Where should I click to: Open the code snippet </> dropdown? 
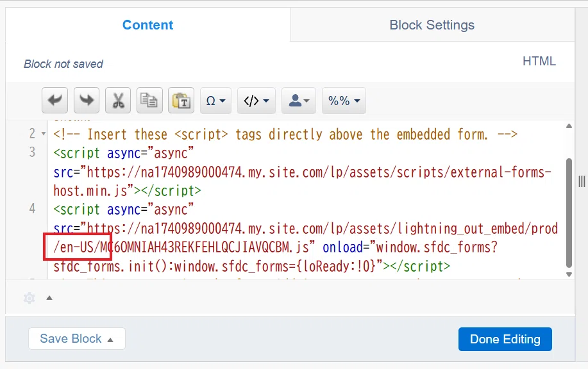256,101
